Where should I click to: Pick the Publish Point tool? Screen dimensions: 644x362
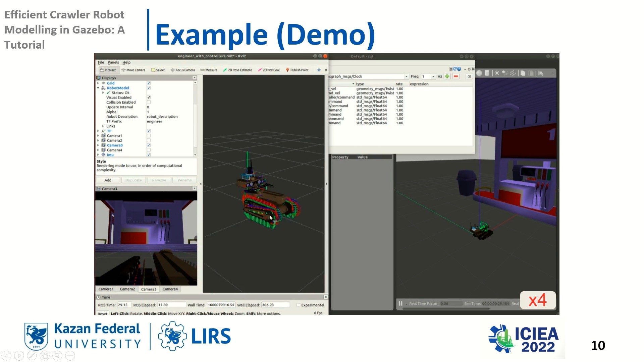(x=298, y=70)
